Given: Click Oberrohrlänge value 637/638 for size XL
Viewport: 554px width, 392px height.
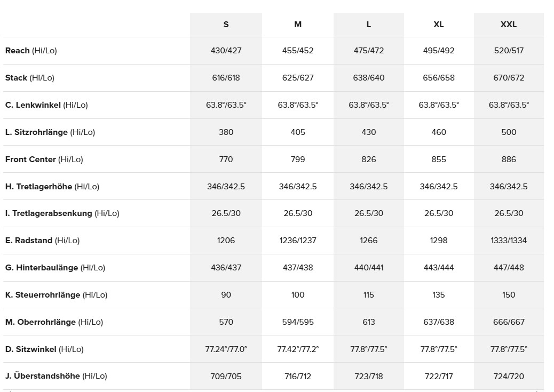Looking at the screenshot, I should tap(439, 322).
